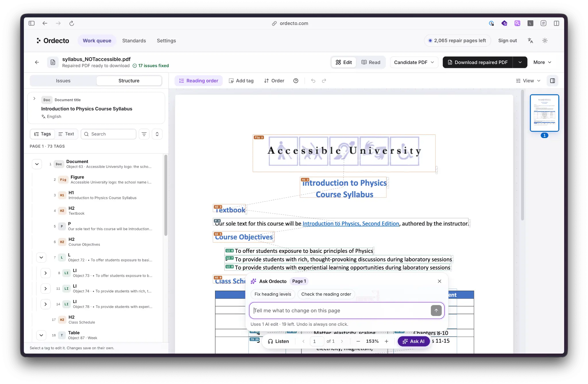
Task: Return to queue using the back arrow beside file name
Action: pos(37,62)
